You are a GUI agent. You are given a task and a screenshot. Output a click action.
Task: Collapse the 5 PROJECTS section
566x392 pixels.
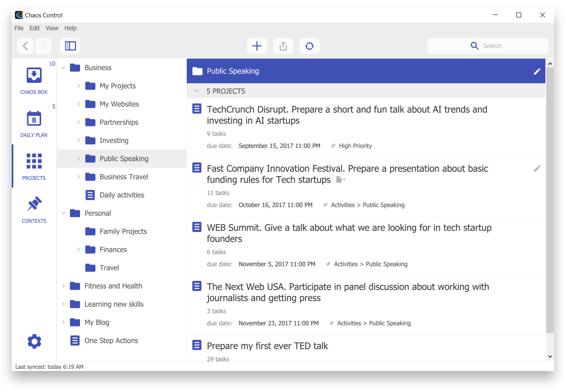[196, 91]
